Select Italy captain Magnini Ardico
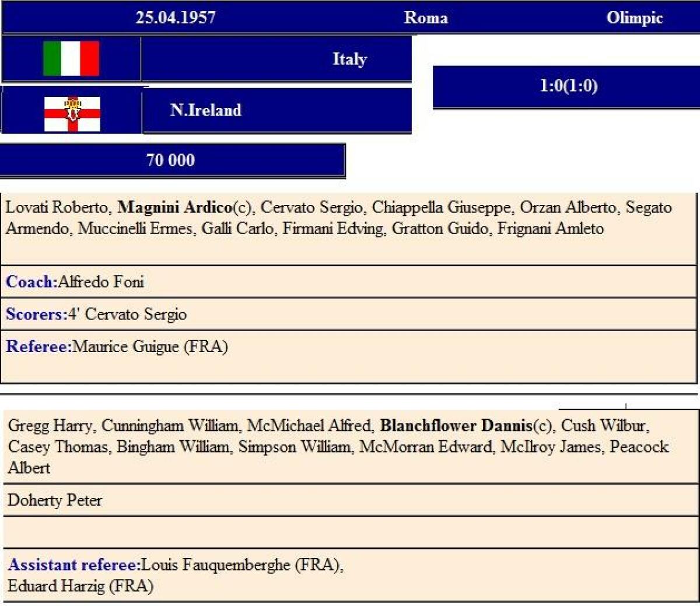700x606 pixels. (x=174, y=207)
